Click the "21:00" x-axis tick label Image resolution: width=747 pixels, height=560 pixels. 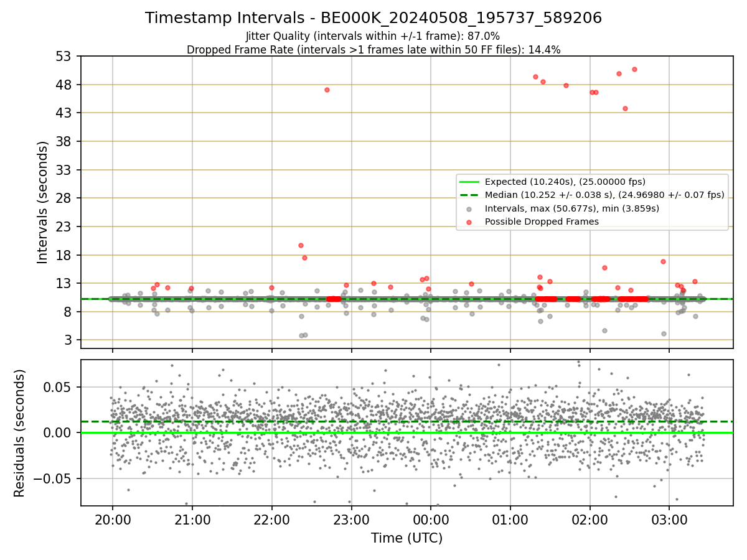click(x=192, y=519)
